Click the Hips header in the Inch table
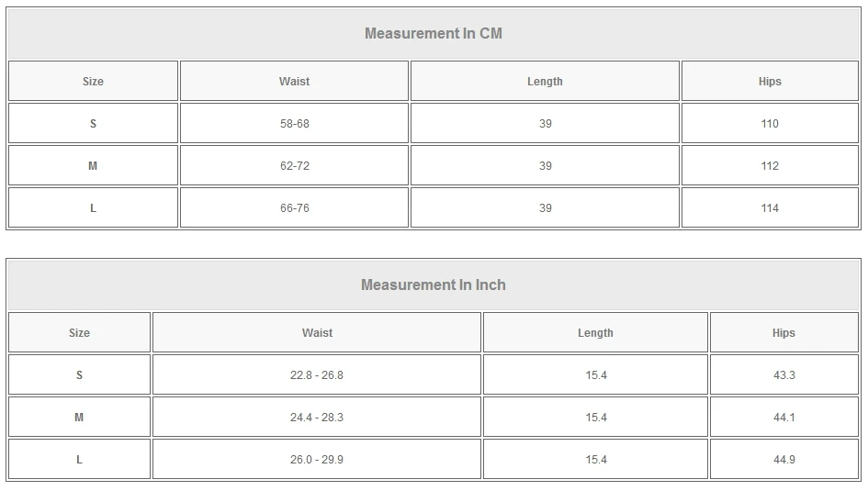This screenshot has height=491, width=868. click(783, 333)
